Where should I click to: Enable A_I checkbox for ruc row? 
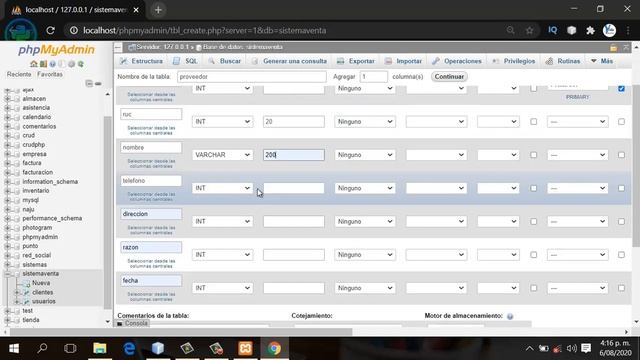point(621,122)
